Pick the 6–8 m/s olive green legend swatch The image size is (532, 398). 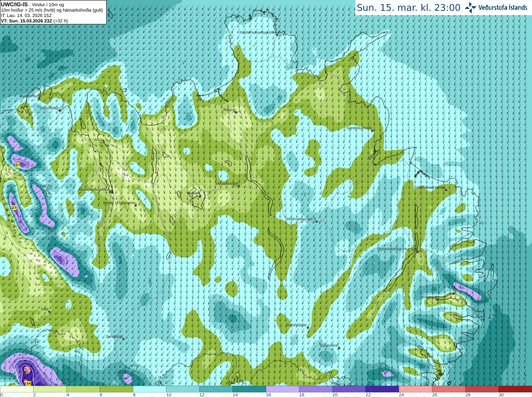pos(116,389)
